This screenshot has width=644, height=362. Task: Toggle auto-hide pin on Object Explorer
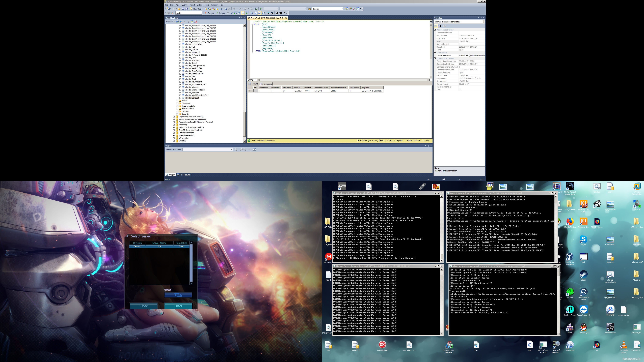tap(242, 18)
